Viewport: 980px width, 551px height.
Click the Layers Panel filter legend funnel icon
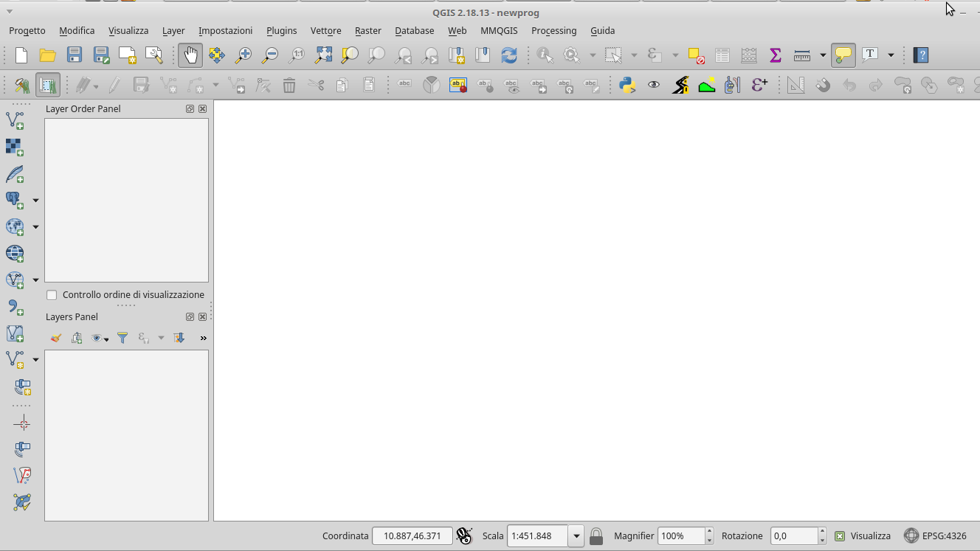[122, 338]
